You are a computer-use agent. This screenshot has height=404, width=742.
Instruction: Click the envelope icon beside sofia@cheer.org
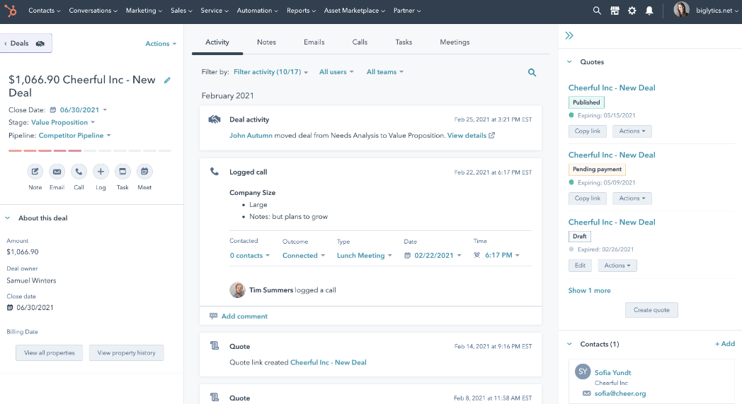tap(587, 394)
